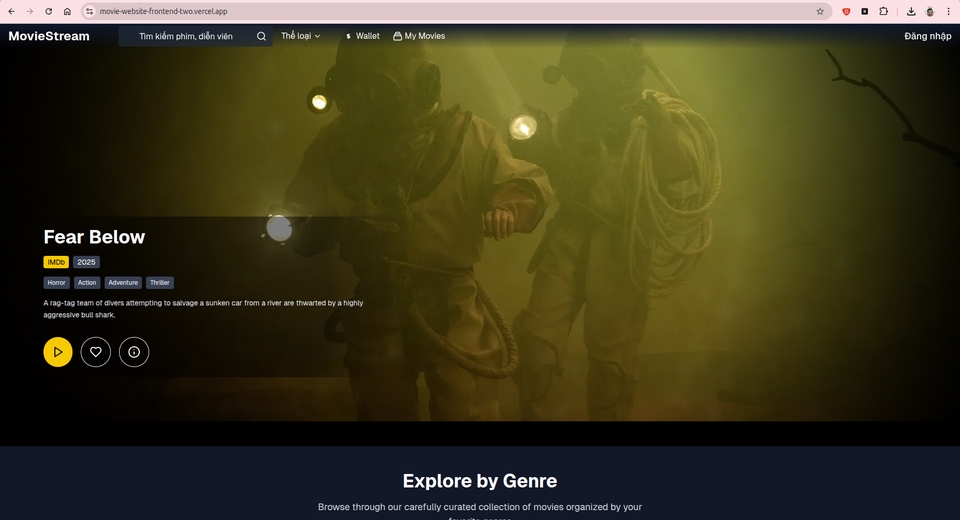Select the Action genre tag
Image resolution: width=960 pixels, height=520 pixels.
[x=88, y=283]
